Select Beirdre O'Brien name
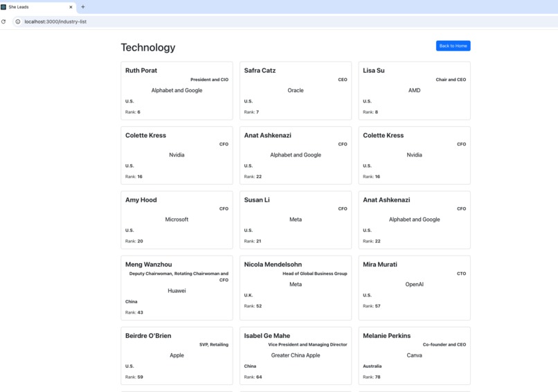The width and height of the screenshot is (558, 392). point(148,336)
